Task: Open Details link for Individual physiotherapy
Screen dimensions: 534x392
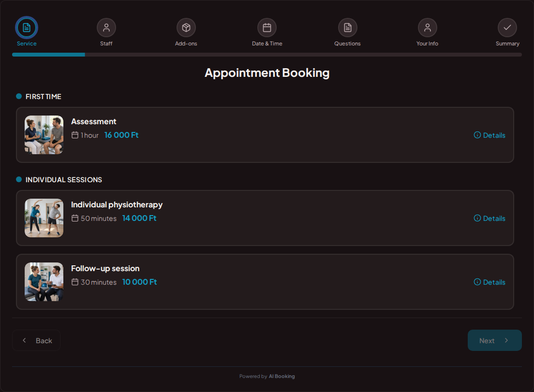Action: (x=494, y=218)
